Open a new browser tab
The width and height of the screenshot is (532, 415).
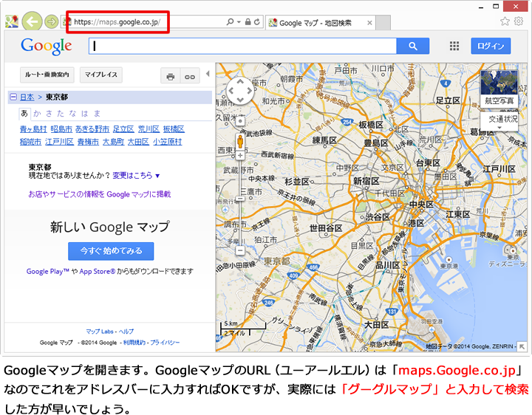383,23
